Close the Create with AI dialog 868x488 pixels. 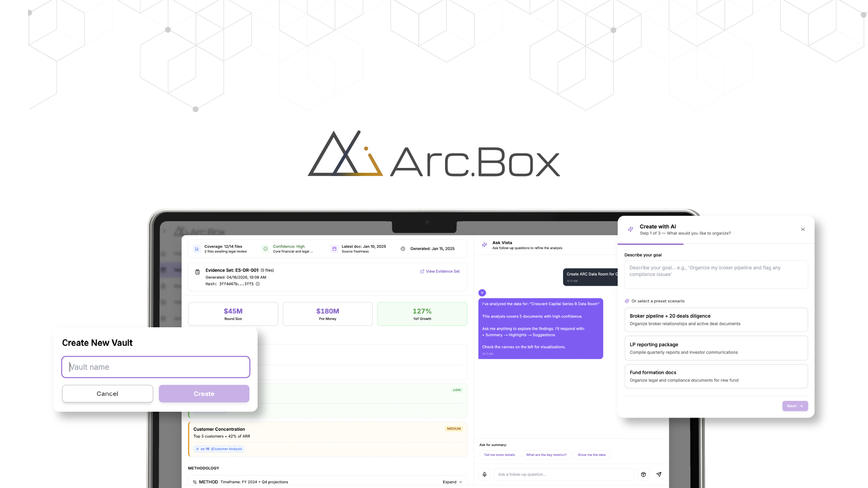coord(803,229)
